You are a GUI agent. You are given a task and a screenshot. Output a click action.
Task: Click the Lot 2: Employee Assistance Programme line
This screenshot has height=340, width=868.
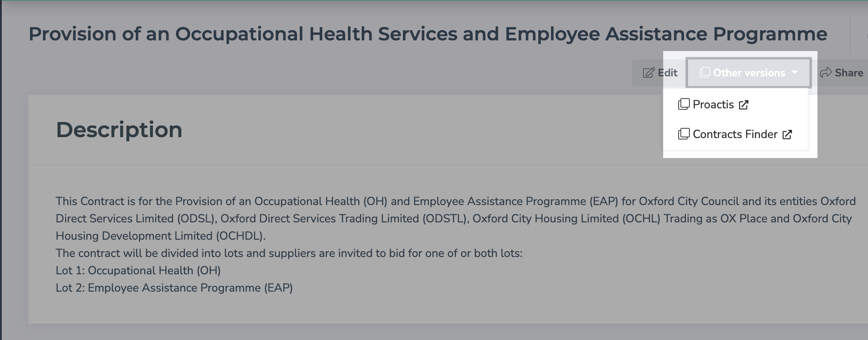[174, 288]
